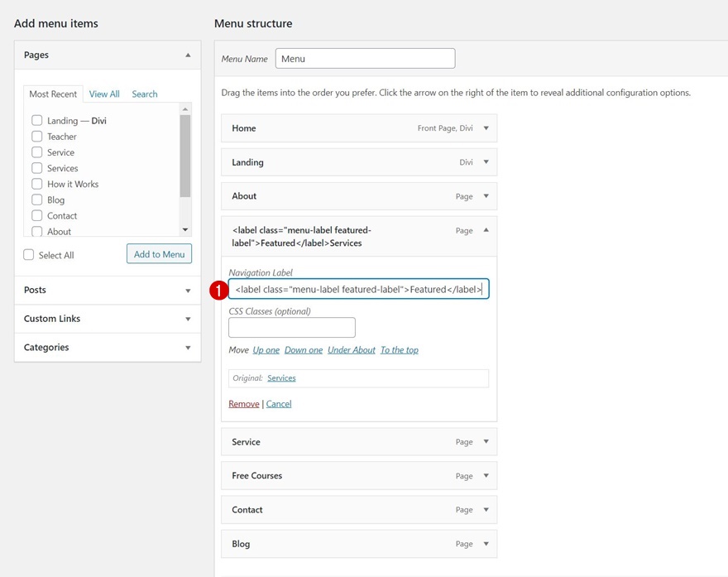Enable the Select All checkbox
Viewport: 728px width, 577px height.
(29, 255)
